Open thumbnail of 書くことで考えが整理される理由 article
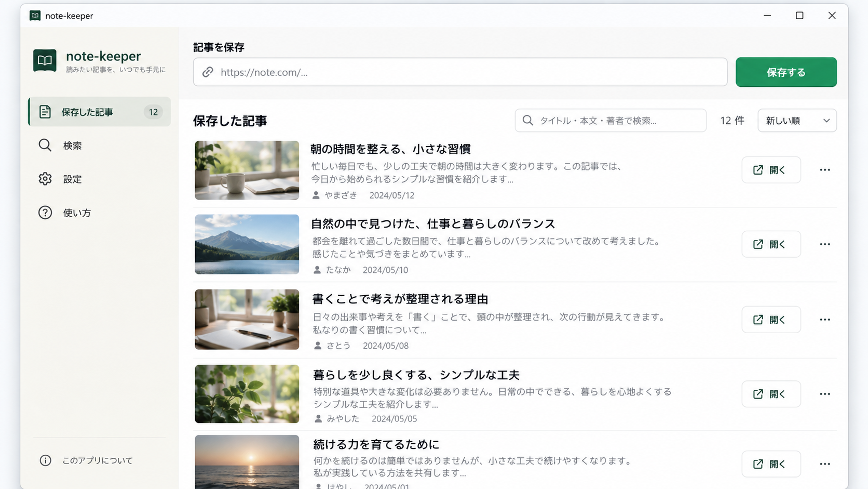Image resolution: width=868 pixels, height=489 pixels. (247, 319)
